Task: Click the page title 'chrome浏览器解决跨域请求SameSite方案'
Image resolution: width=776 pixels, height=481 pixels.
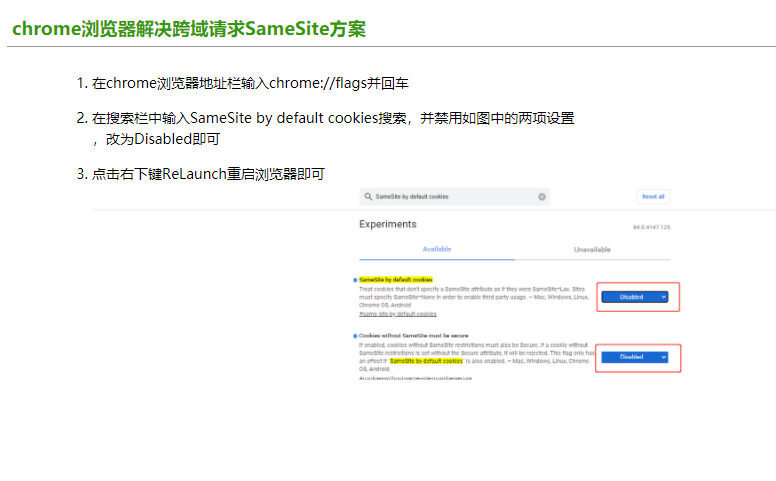Action: [189, 29]
